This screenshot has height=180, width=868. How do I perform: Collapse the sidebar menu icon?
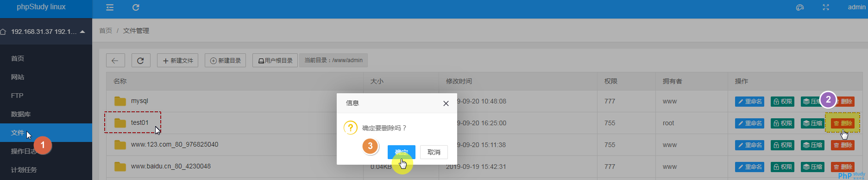[110, 7]
